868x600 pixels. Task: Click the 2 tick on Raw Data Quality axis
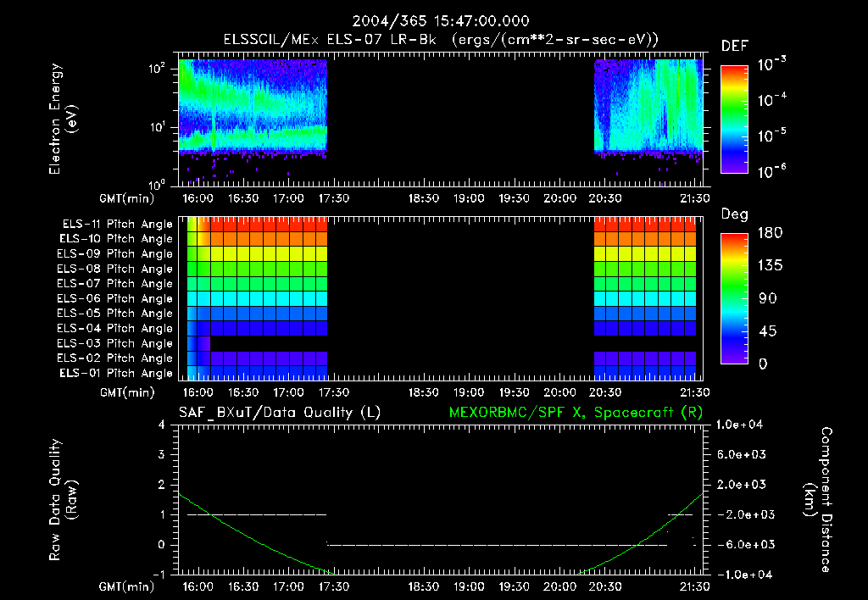162,484
